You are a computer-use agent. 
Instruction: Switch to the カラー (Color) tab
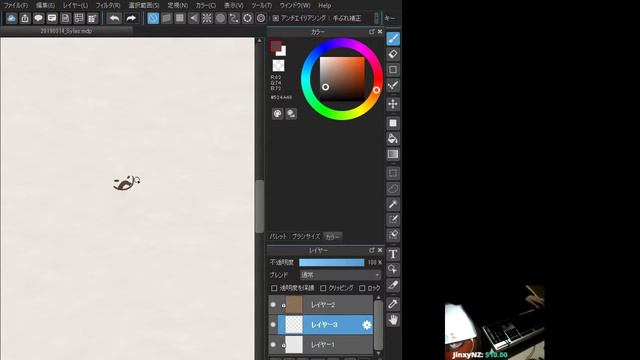coord(332,236)
